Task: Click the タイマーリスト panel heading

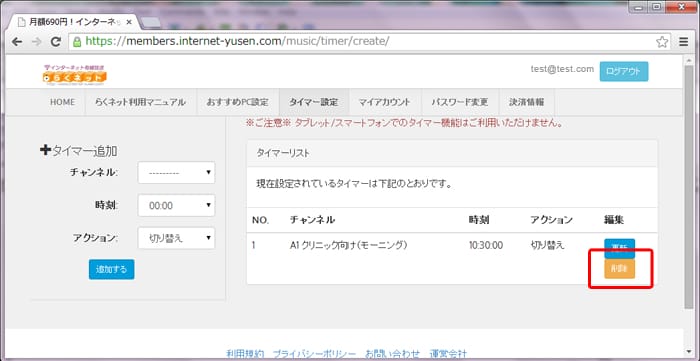Action: (283, 153)
